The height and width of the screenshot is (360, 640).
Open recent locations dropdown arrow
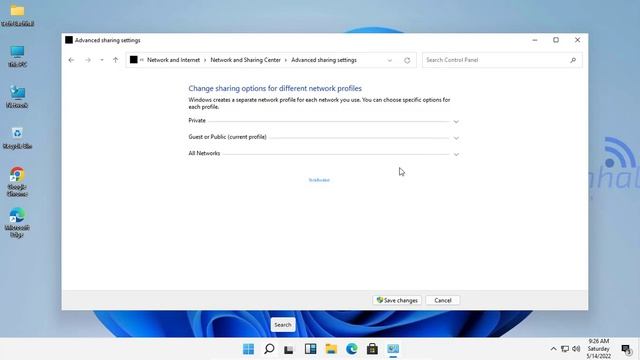pos(102,60)
